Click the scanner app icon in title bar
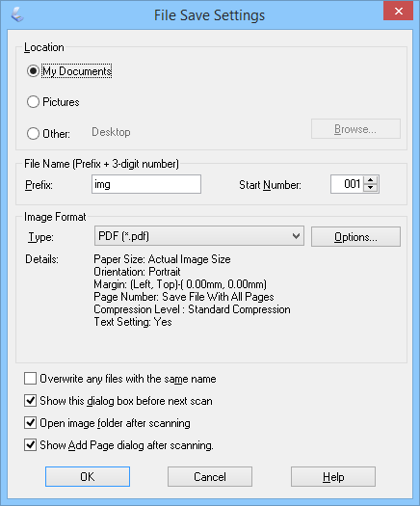This screenshot has width=420, height=506. pyautogui.click(x=17, y=14)
